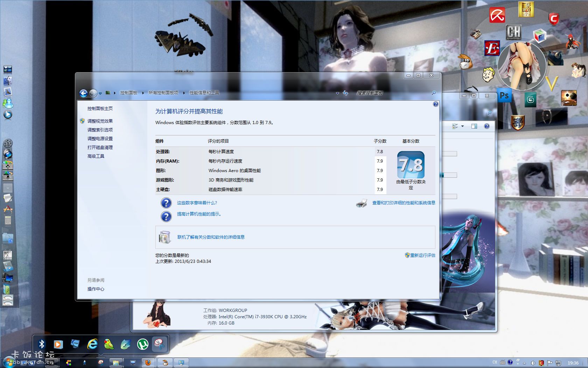Click the help question mark in control panel
The height and width of the screenshot is (368, 588).
[x=435, y=104]
